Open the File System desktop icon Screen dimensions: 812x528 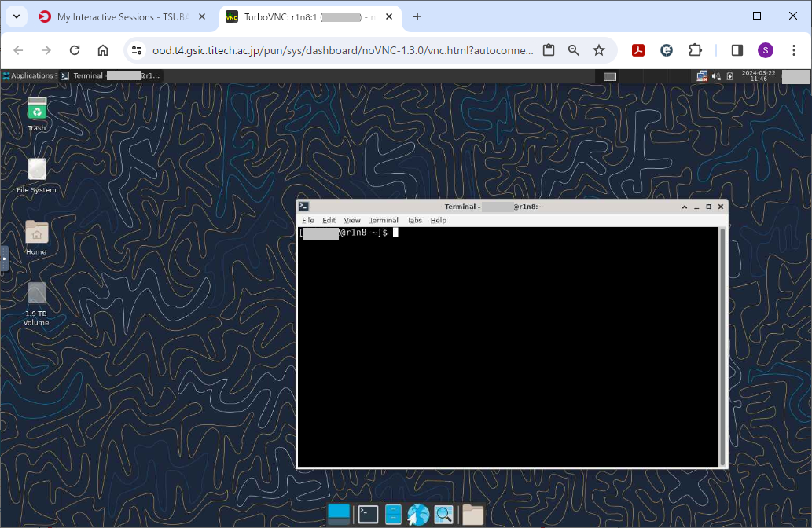point(37,170)
